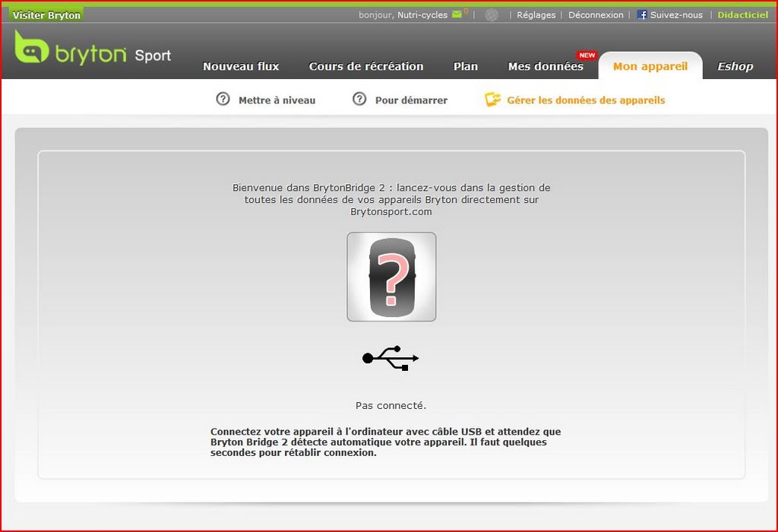Screen dimensions: 778x532
Task: Open the Nouveau flux tab
Action: (x=241, y=66)
